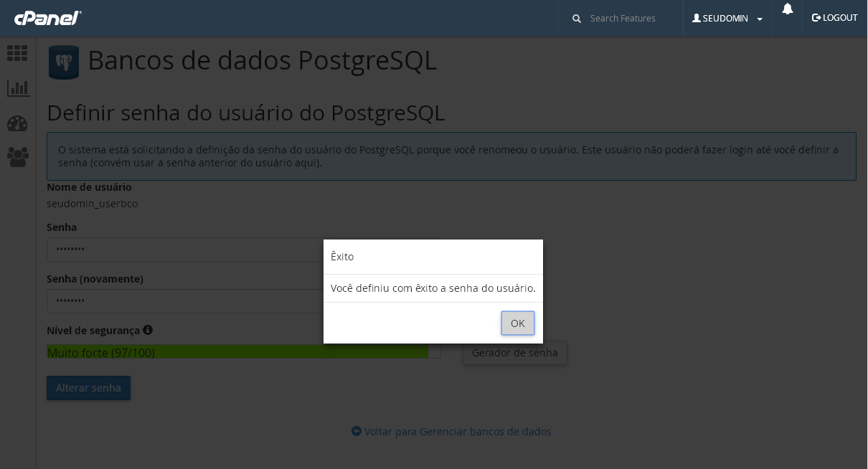
Task: Open notifications bell
Action: [x=787, y=9]
